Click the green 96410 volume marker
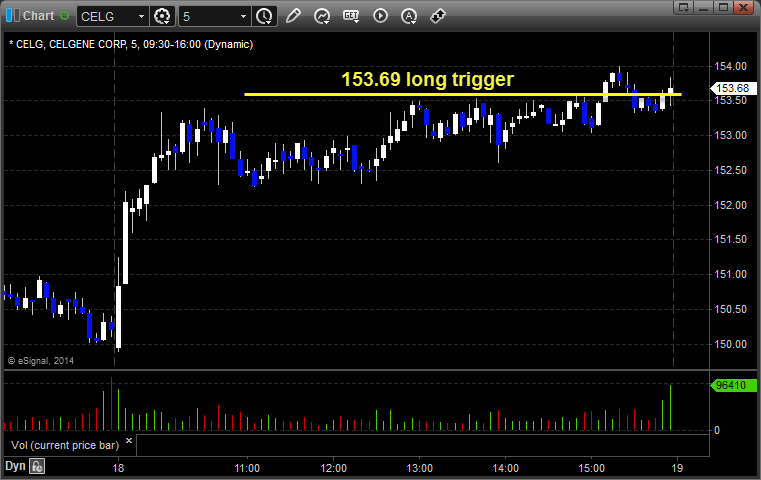Screen dimensions: 761x480 coord(733,385)
